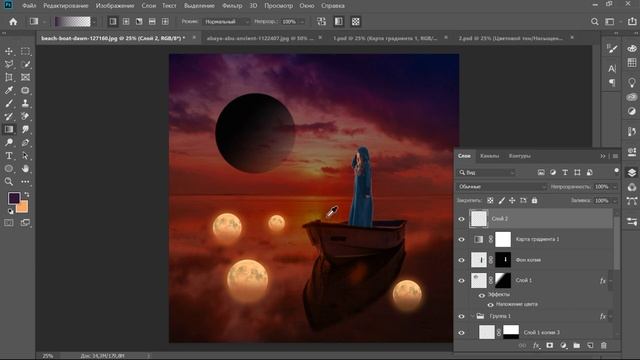Select the Pen tool
Image resolution: width=640 pixels, height=360 pixels.
pos(25,142)
